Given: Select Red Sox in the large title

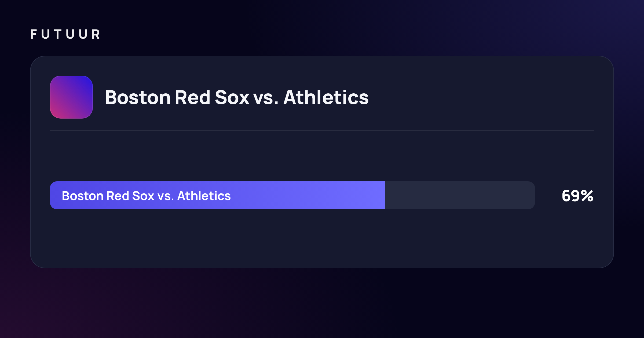Looking at the screenshot, I should (212, 97).
